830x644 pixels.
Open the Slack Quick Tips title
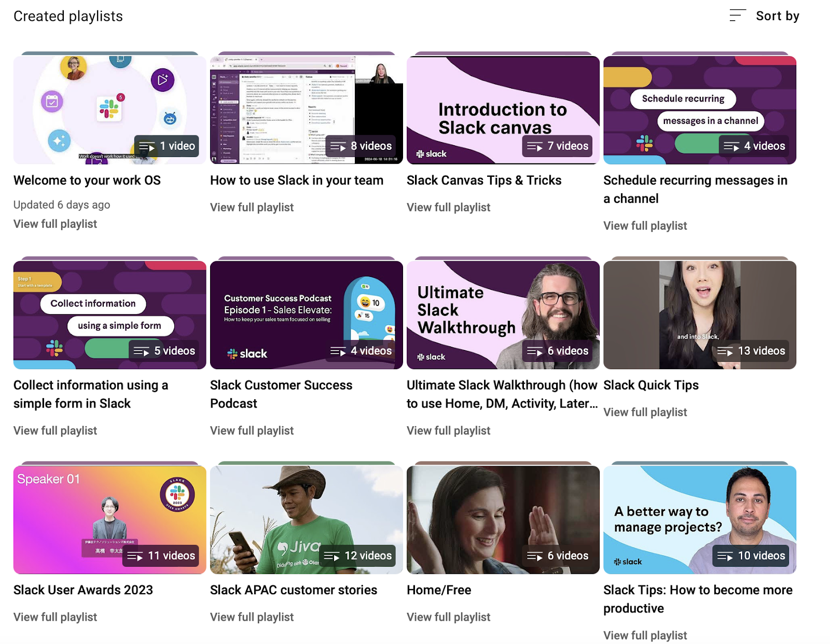[x=651, y=385]
